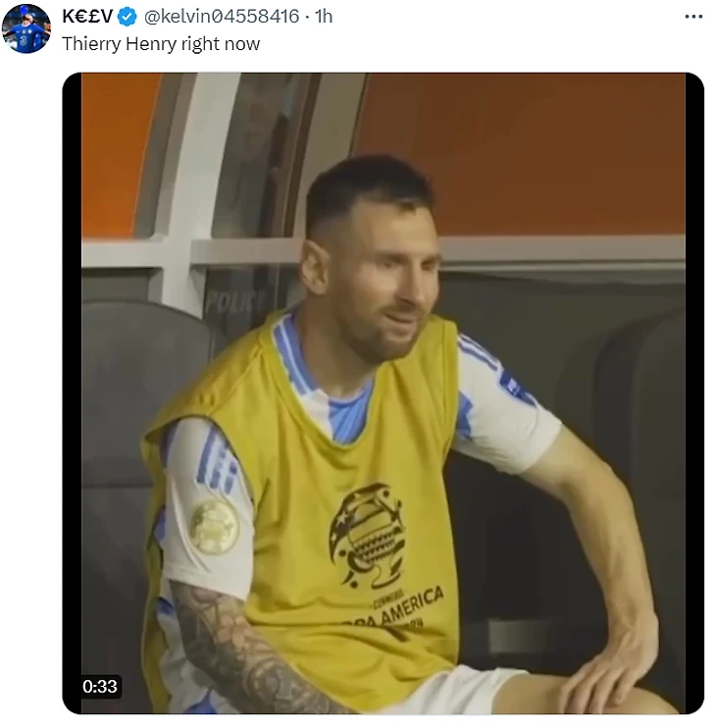This screenshot has height=728, width=716.
Task: Open the @kelvin04558416 handle link
Action: tap(222, 17)
